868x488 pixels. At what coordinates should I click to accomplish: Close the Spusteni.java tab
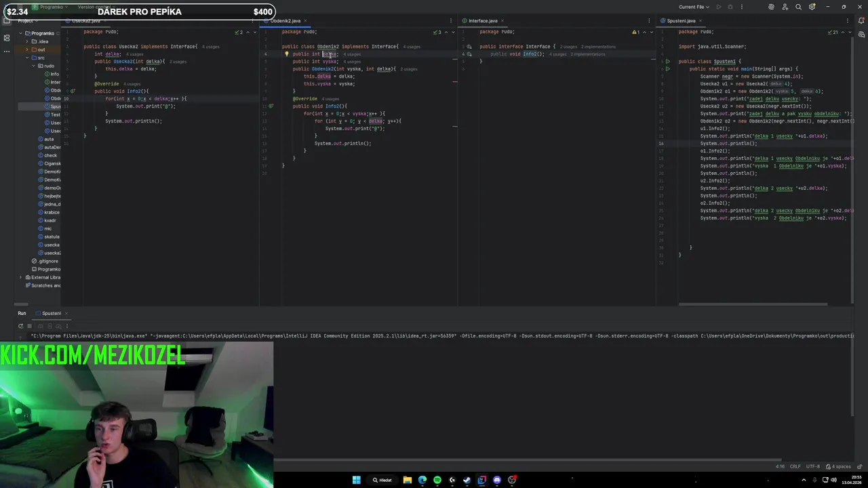(702, 21)
